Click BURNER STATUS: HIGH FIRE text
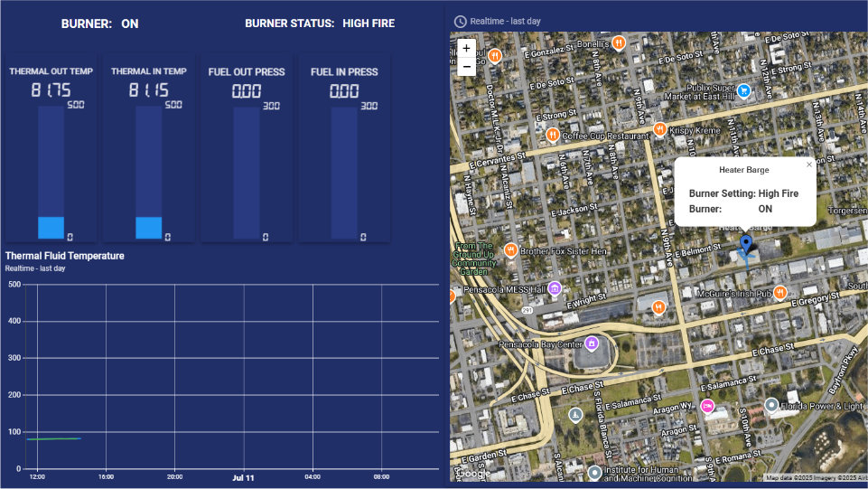 pyautogui.click(x=320, y=24)
